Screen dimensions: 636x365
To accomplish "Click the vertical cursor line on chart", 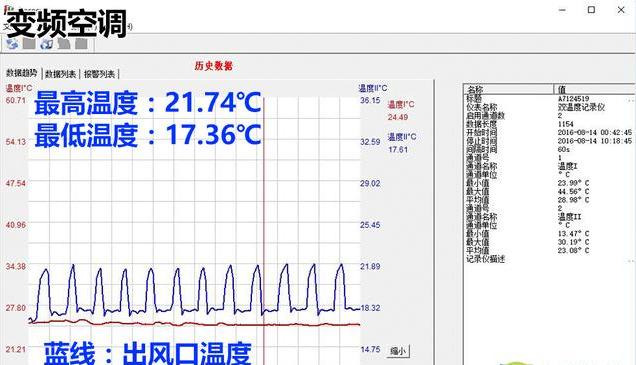I will (264, 227).
